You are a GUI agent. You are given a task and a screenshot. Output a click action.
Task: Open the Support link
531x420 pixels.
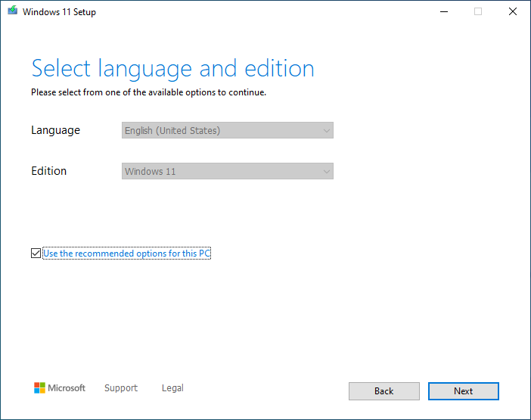pos(121,387)
